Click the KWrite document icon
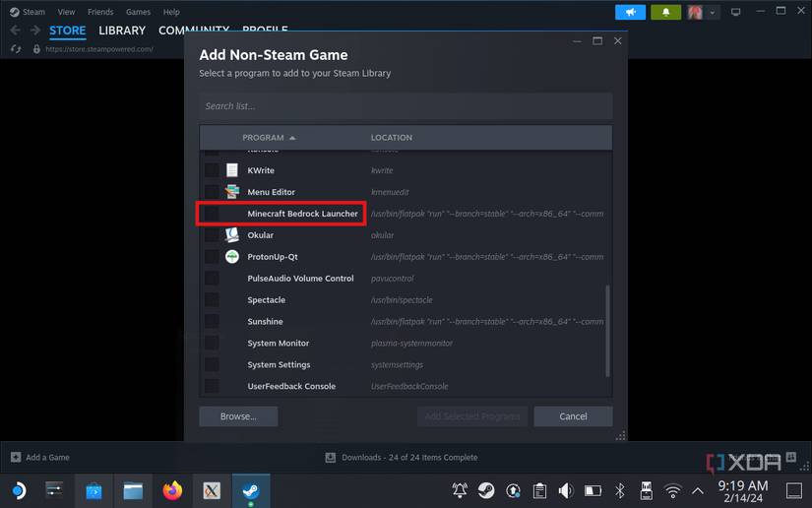Screen dimensions: 812x508 [232, 170]
